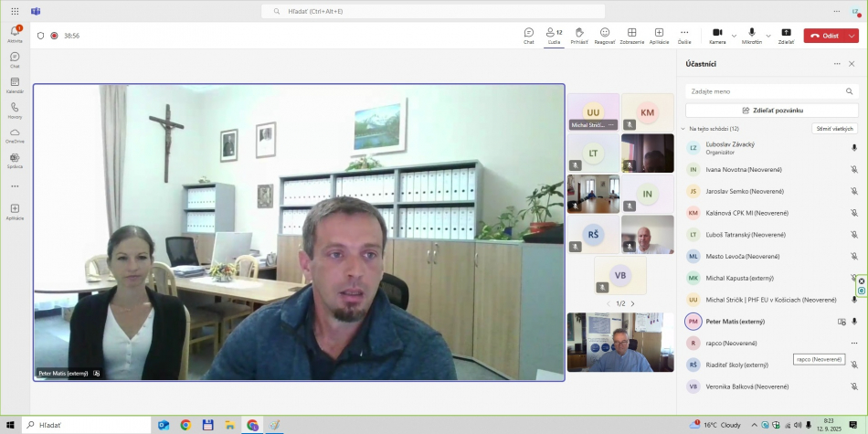
Task: Open the Ďalšie more options menu
Action: 684,35
